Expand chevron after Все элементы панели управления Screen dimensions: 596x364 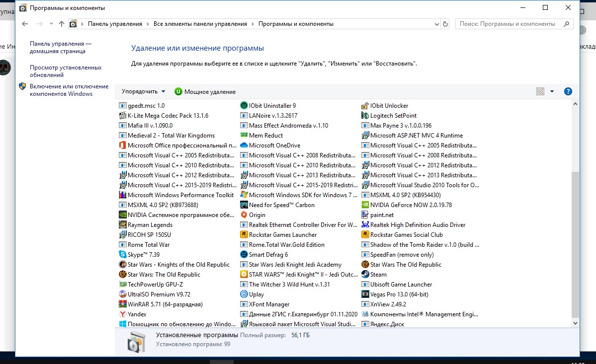point(253,24)
